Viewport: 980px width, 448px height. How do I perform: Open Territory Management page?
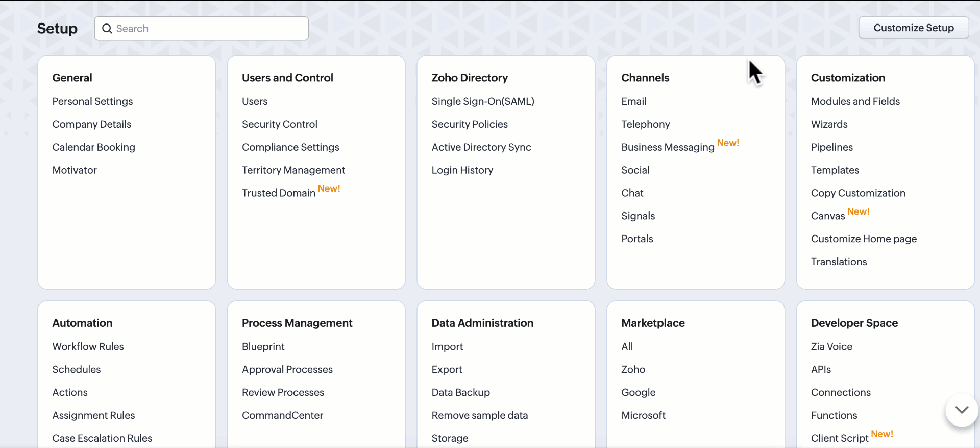[293, 170]
